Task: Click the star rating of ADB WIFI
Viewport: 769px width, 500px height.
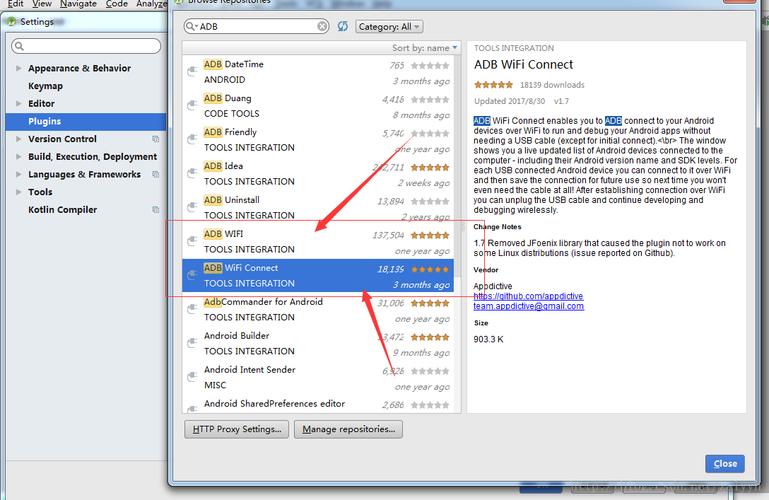Action: [x=430, y=235]
